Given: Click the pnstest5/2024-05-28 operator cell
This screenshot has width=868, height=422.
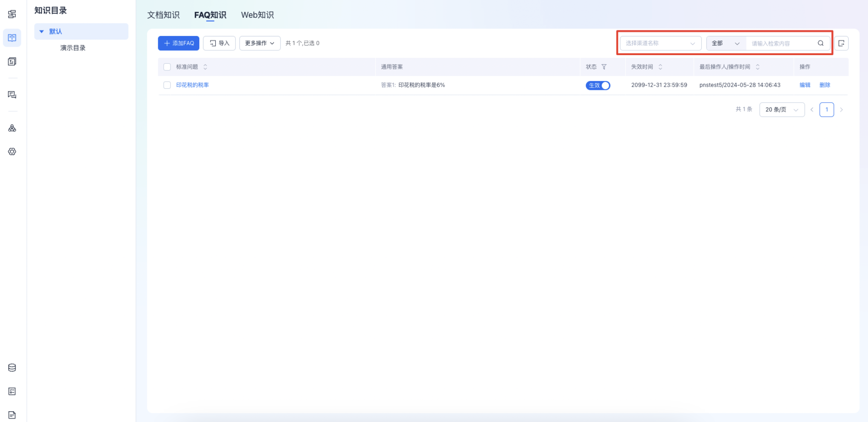Looking at the screenshot, I should pyautogui.click(x=740, y=85).
